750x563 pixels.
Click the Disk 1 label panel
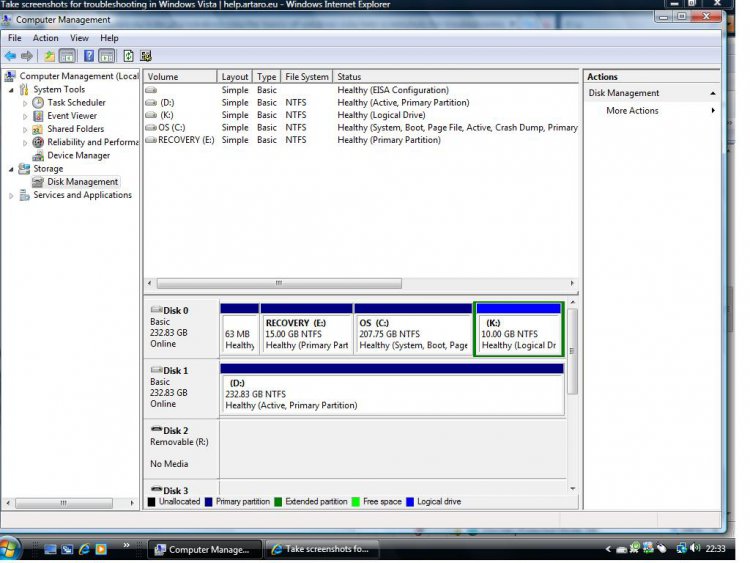tap(182, 388)
